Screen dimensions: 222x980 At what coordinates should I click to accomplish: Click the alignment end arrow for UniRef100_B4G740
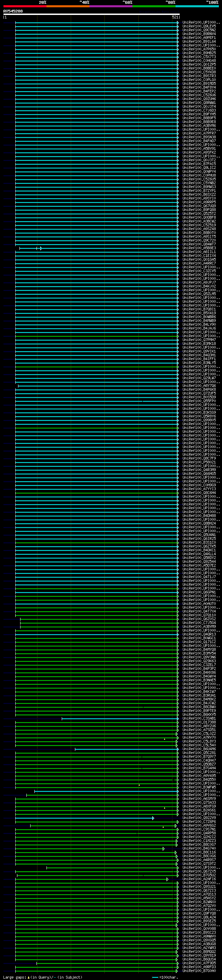click(x=164, y=848)
